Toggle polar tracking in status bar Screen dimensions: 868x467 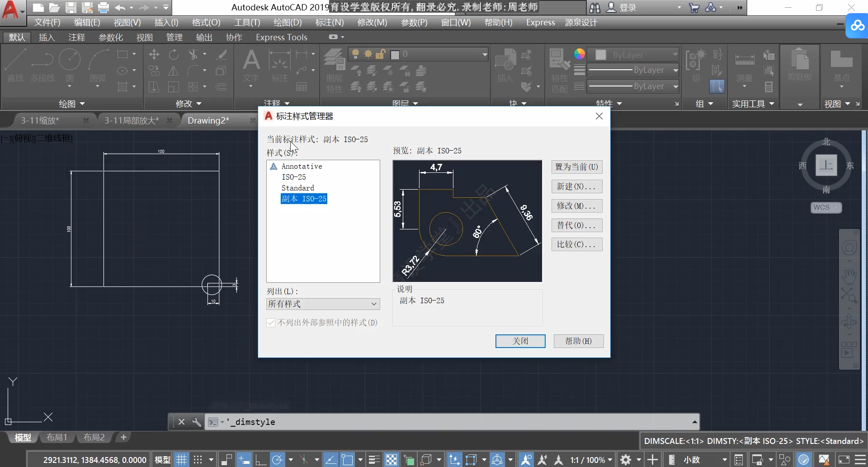coord(277,460)
